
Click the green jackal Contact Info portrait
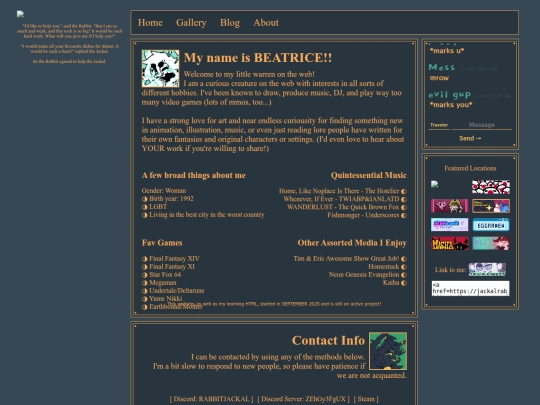388,351
